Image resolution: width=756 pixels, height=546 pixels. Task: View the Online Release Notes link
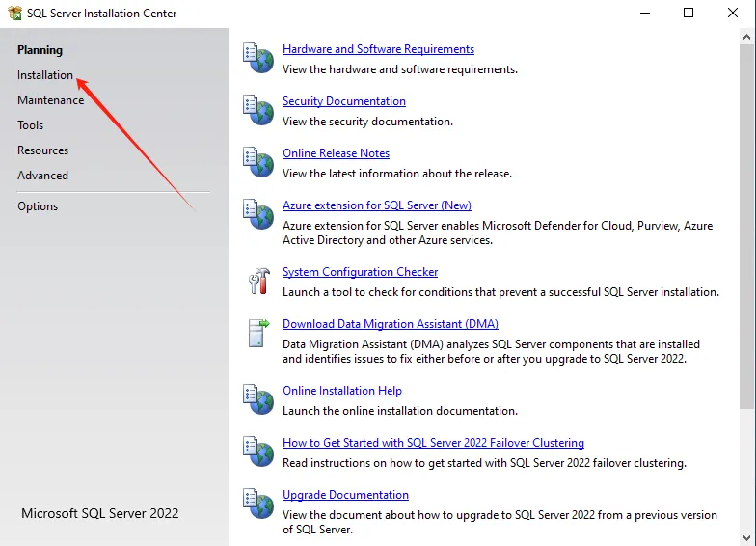(336, 153)
